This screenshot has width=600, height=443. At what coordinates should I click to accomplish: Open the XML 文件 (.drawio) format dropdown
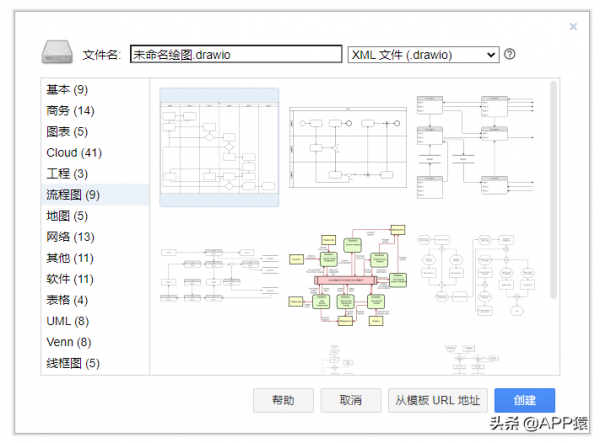422,54
